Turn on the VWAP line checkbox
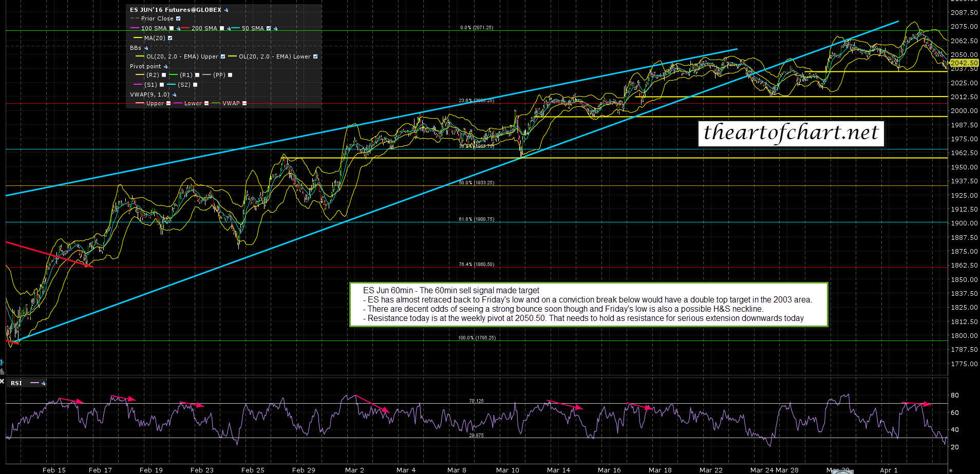Screen dimensions: 980x474 244,103
